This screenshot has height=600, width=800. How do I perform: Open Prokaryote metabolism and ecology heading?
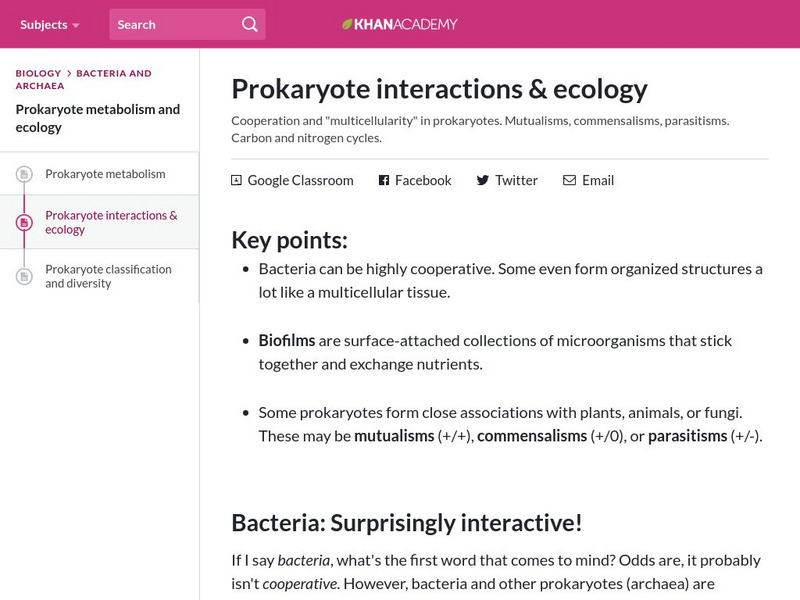point(98,118)
